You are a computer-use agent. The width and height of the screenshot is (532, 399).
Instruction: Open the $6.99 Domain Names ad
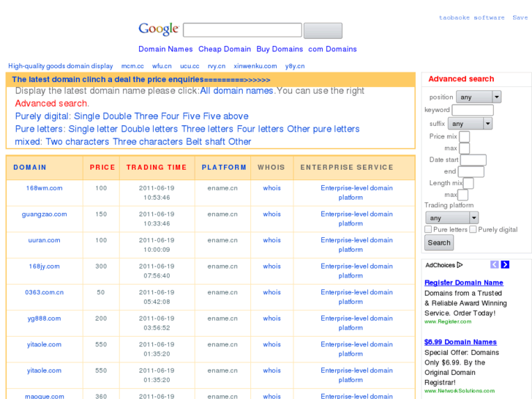460,342
